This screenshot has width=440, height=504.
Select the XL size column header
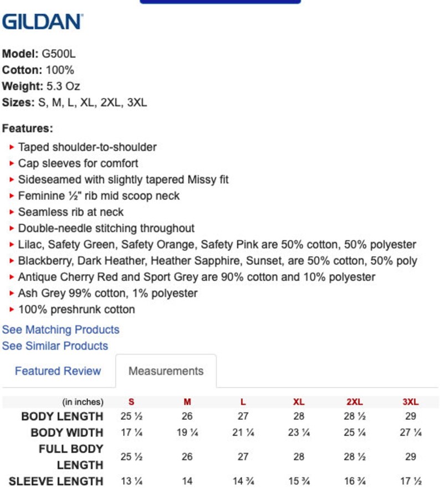tap(299, 402)
